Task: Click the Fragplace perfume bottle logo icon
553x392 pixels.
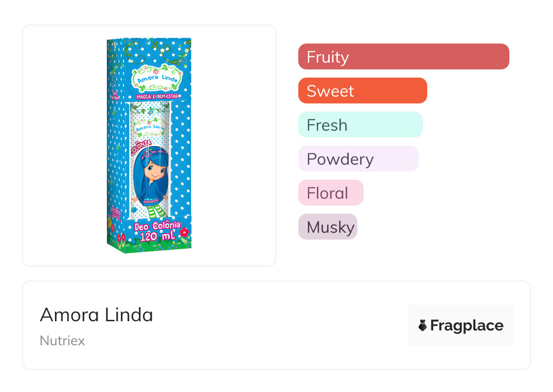Action: pos(423,325)
